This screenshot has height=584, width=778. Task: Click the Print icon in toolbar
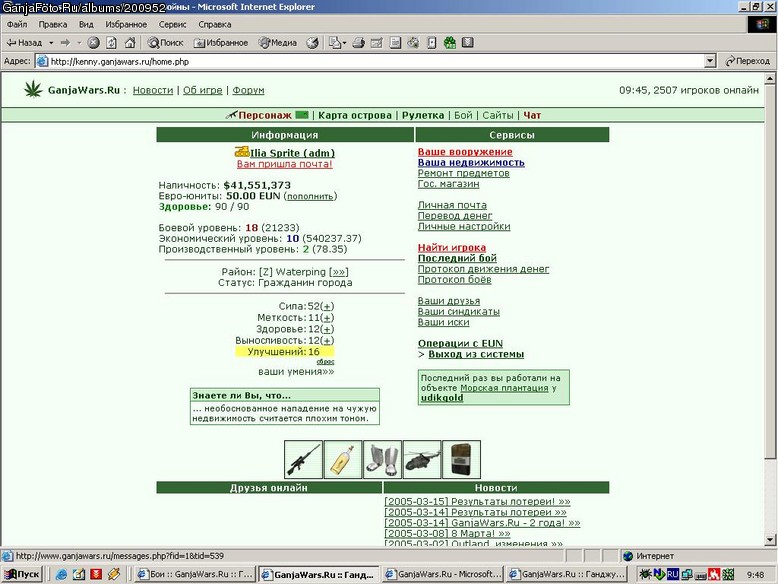(x=359, y=43)
